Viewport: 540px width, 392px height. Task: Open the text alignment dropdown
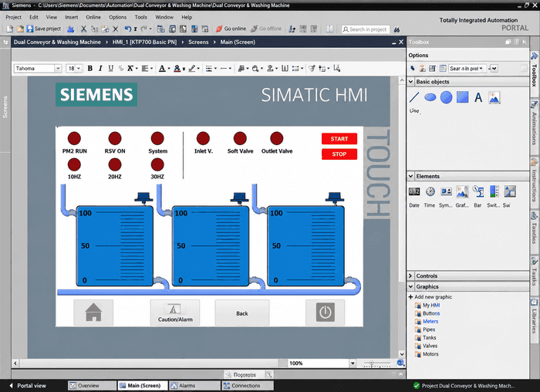(151, 69)
